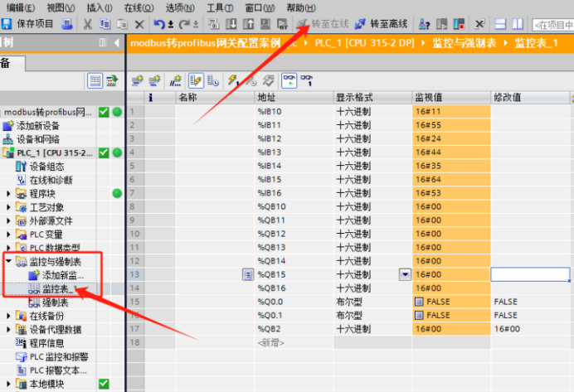The image size is (574, 392).
Task: Toggle show/hide all modify columns
Action: 196,80
